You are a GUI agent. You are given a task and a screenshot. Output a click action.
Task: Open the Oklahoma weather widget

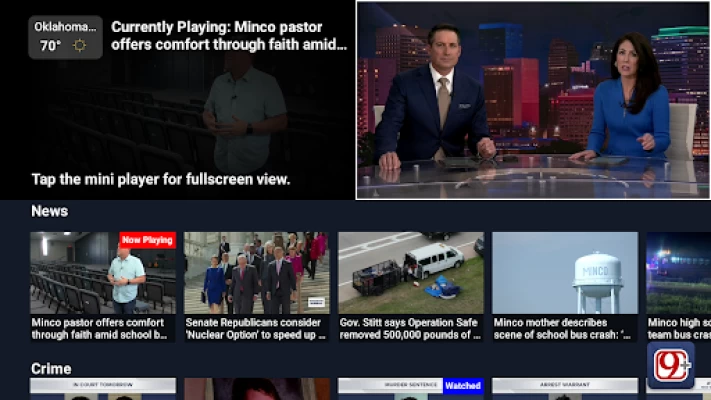coord(65,36)
